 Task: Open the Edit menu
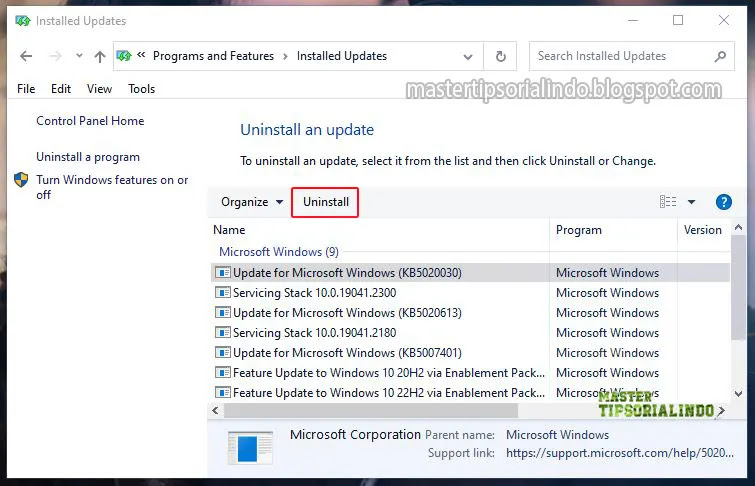pyautogui.click(x=61, y=89)
